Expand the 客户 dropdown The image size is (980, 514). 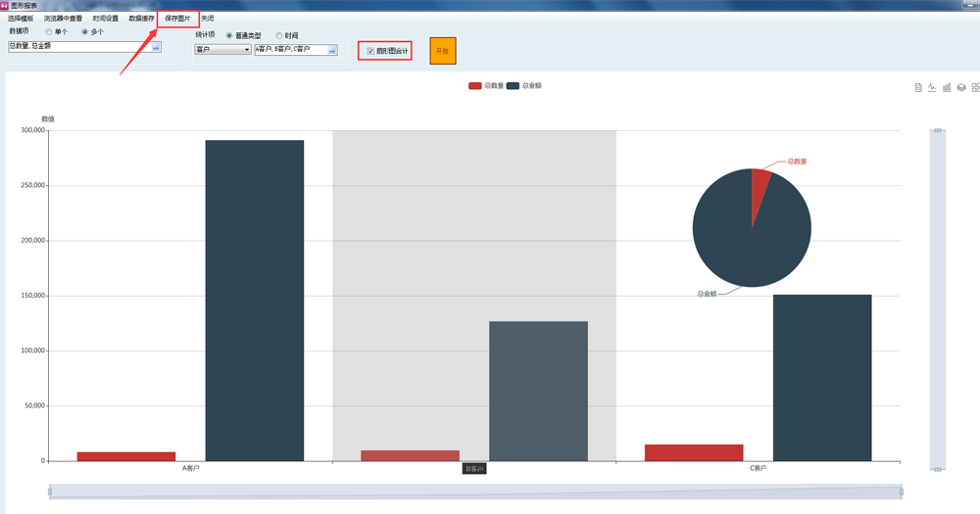[247, 50]
